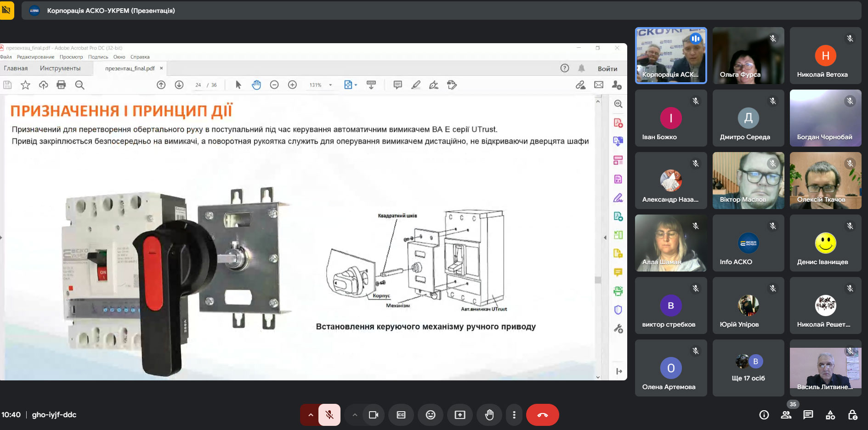This screenshot has height=430, width=868.
Task: Click the page number field showing 24
Action: point(198,85)
